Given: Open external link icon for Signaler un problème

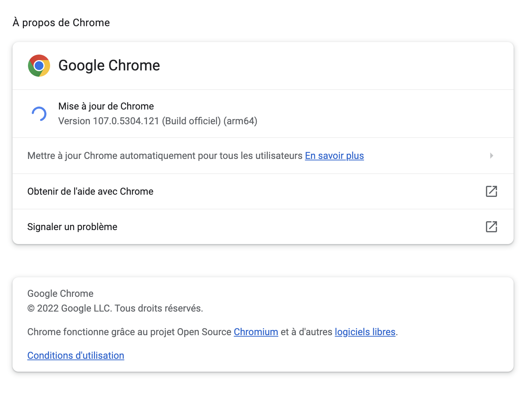Looking at the screenshot, I should tap(491, 227).
